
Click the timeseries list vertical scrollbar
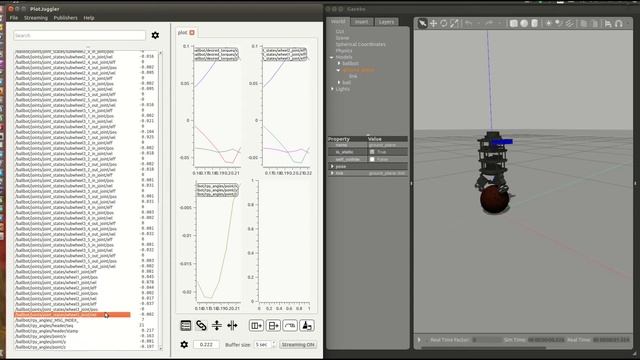coord(160,200)
